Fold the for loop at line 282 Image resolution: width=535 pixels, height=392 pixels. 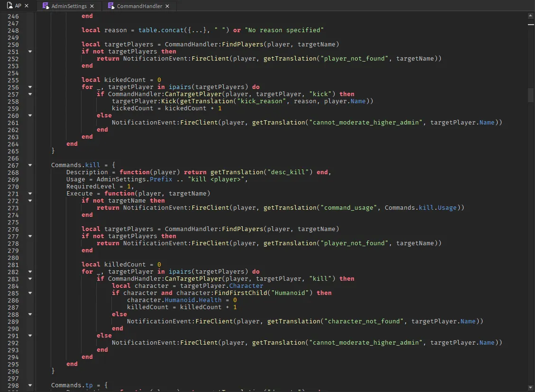[30, 272]
